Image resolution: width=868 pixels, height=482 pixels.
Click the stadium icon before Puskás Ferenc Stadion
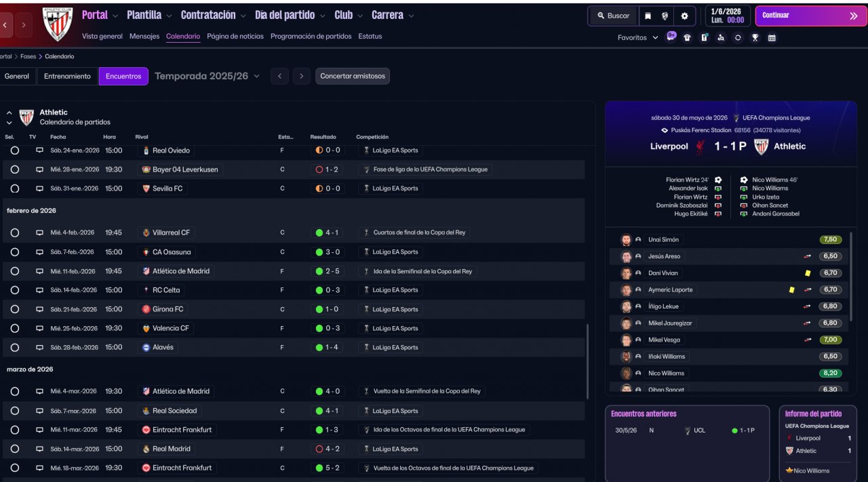665,130
